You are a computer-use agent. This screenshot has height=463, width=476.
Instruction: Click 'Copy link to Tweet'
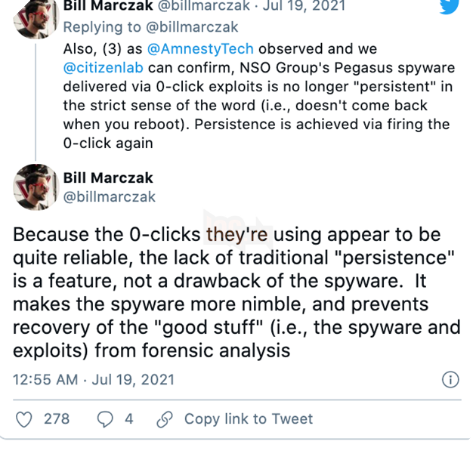(x=249, y=418)
